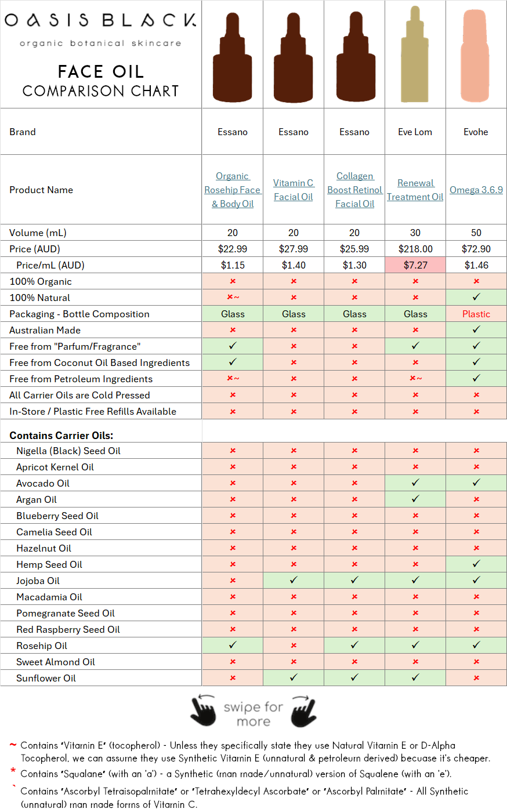Click the Evohe brand cell

pyautogui.click(x=476, y=132)
